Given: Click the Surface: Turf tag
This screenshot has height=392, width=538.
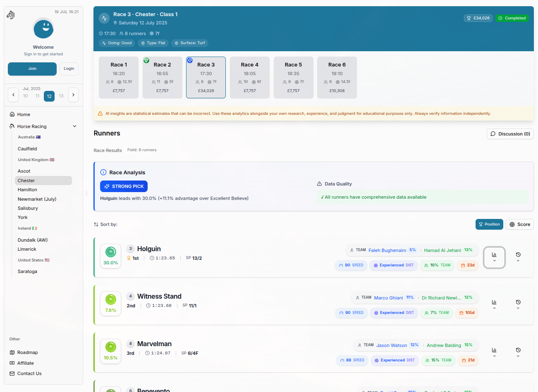Looking at the screenshot, I should click(x=190, y=43).
